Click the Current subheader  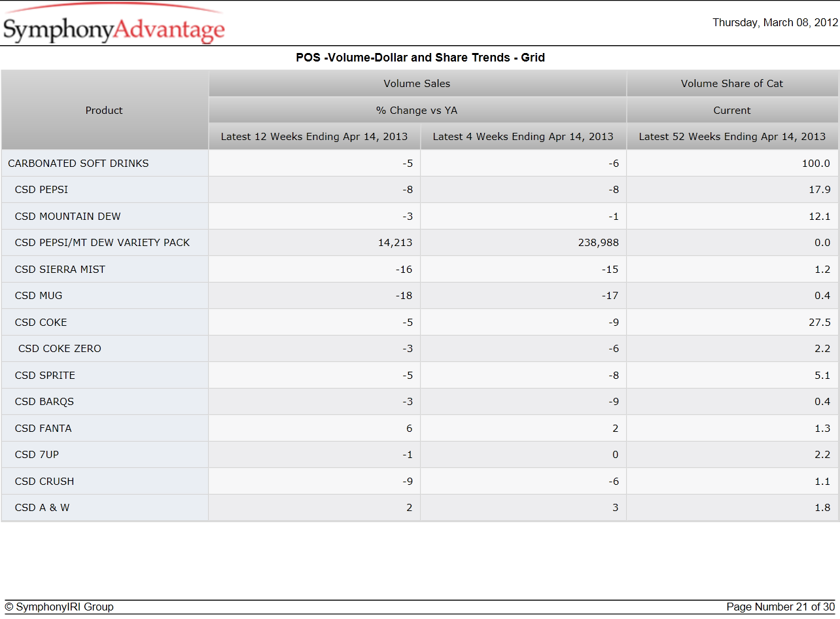[732, 110]
